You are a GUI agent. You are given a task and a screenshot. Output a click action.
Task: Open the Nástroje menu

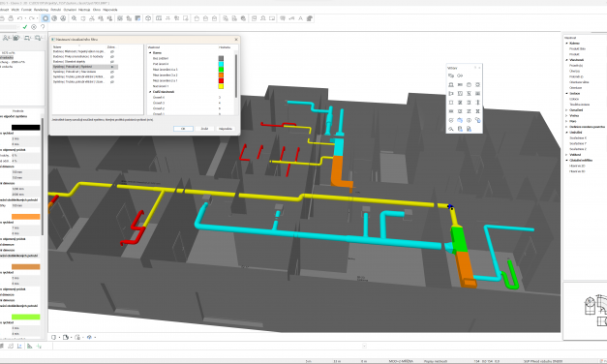(84, 10)
